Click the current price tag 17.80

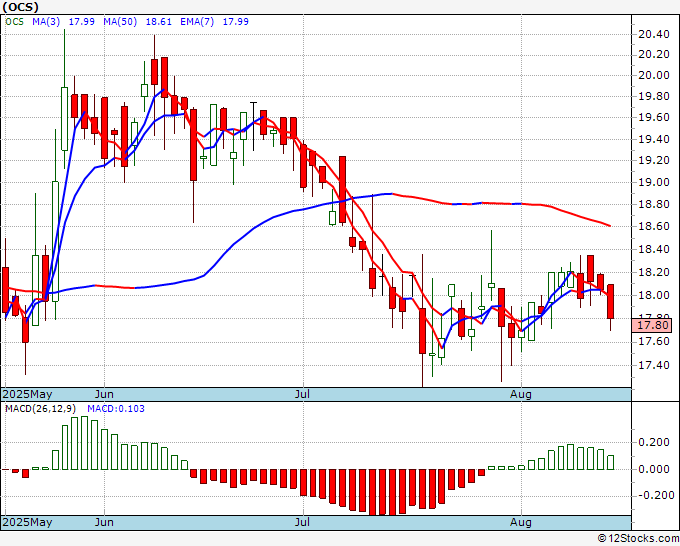[652, 325]
